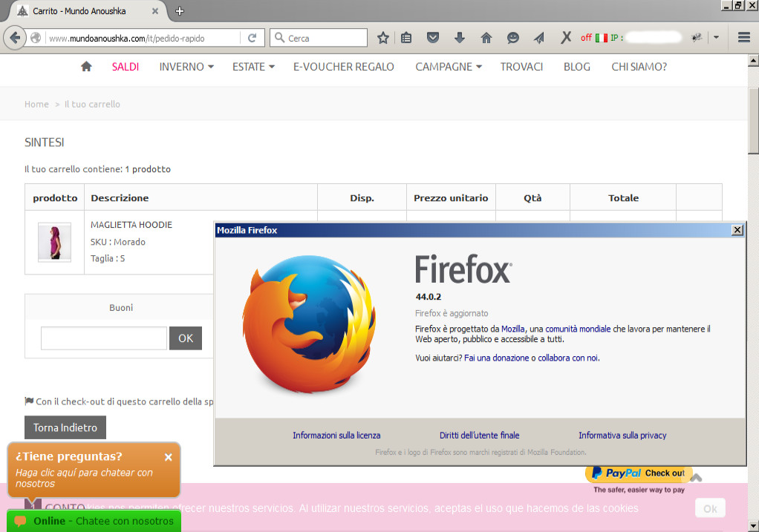Click the page scrollbar down arrow

tap(753, 526)
